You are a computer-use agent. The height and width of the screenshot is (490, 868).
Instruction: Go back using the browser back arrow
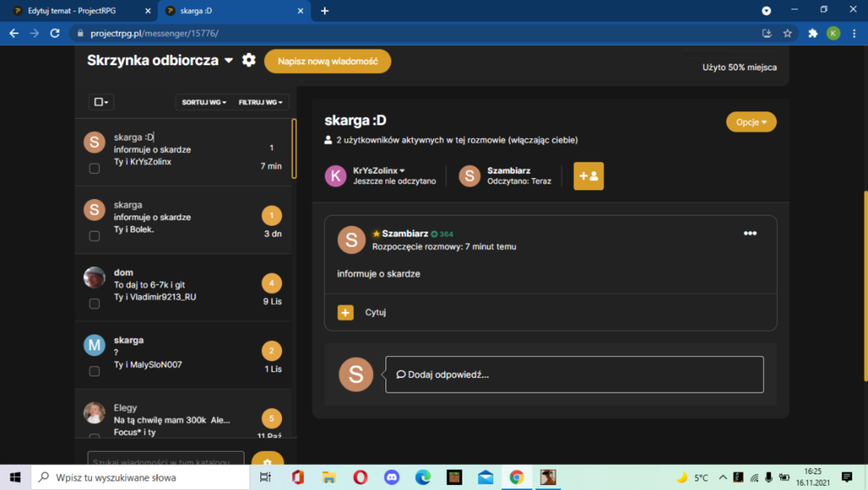[14, 33]
